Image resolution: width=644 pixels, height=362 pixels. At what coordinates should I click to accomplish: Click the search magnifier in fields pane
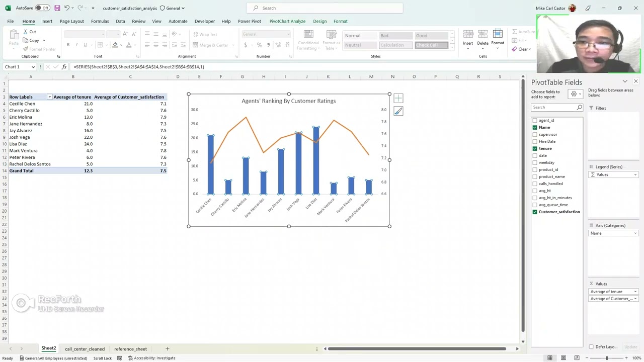click(579, 107)
